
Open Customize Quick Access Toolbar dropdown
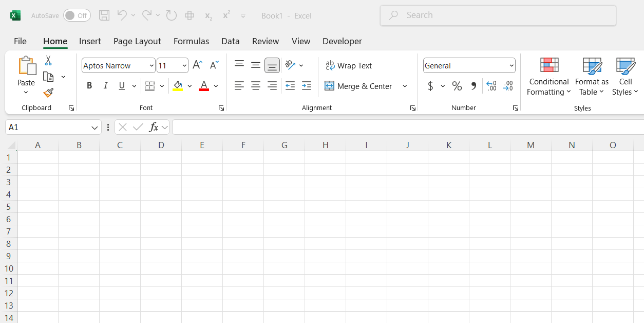click(x=243, y=16)
